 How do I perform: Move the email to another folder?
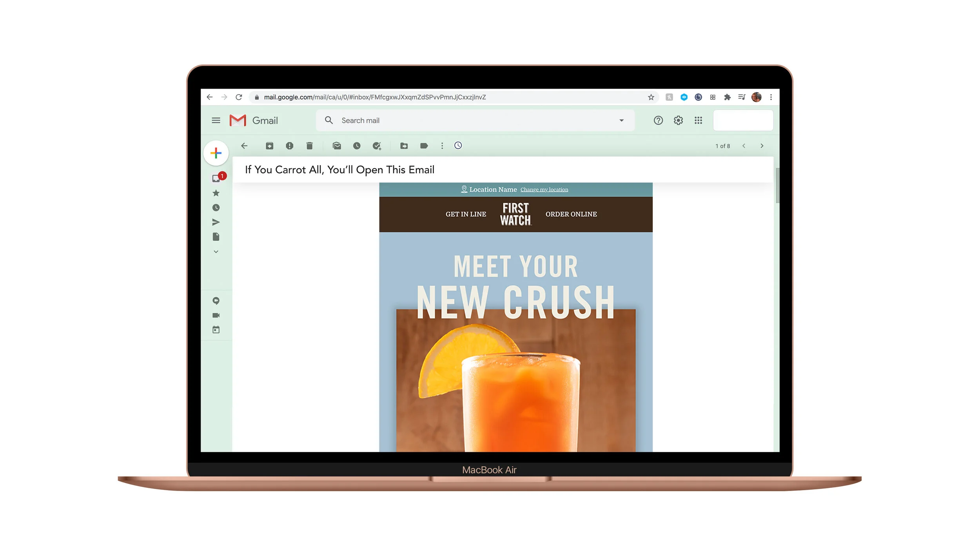coord(403,145)
